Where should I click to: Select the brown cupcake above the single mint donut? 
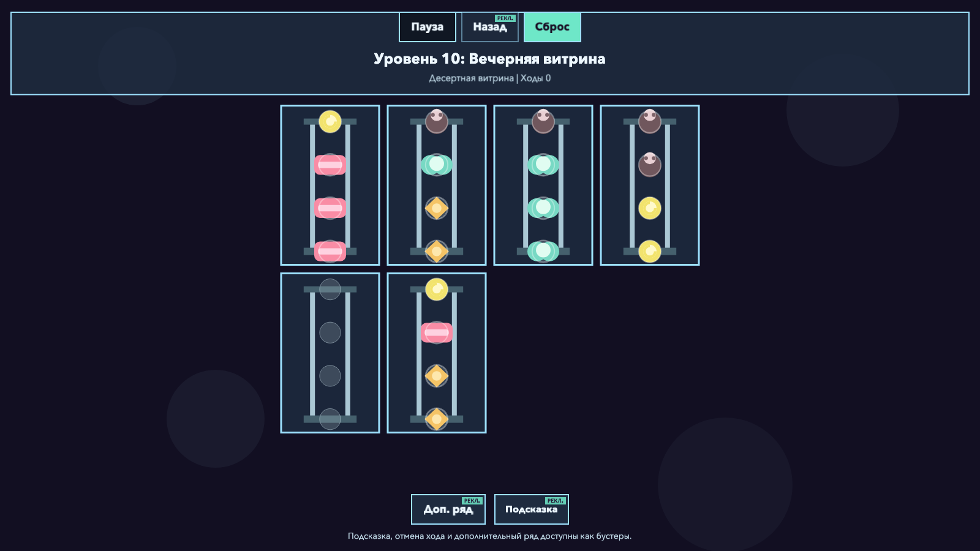(x=437, y=122)
